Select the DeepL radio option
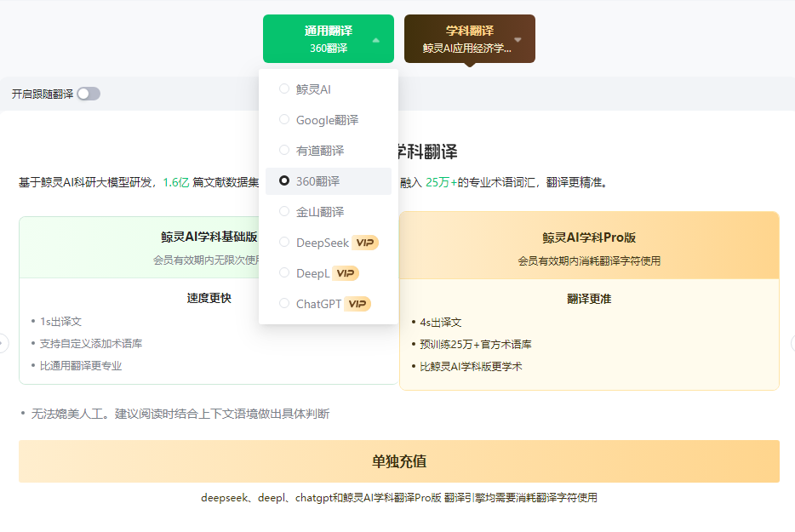The width and height of the screenshot is (795, 532). pos(284,273)
